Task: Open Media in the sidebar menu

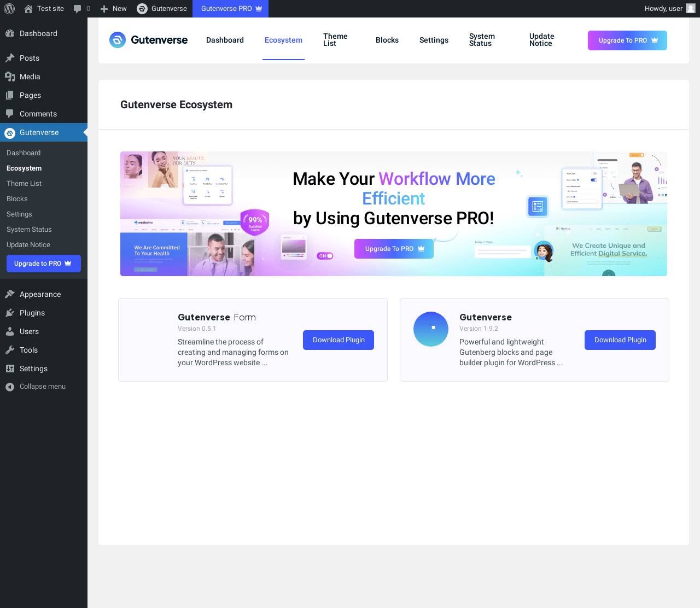Action: click(44, 77)
